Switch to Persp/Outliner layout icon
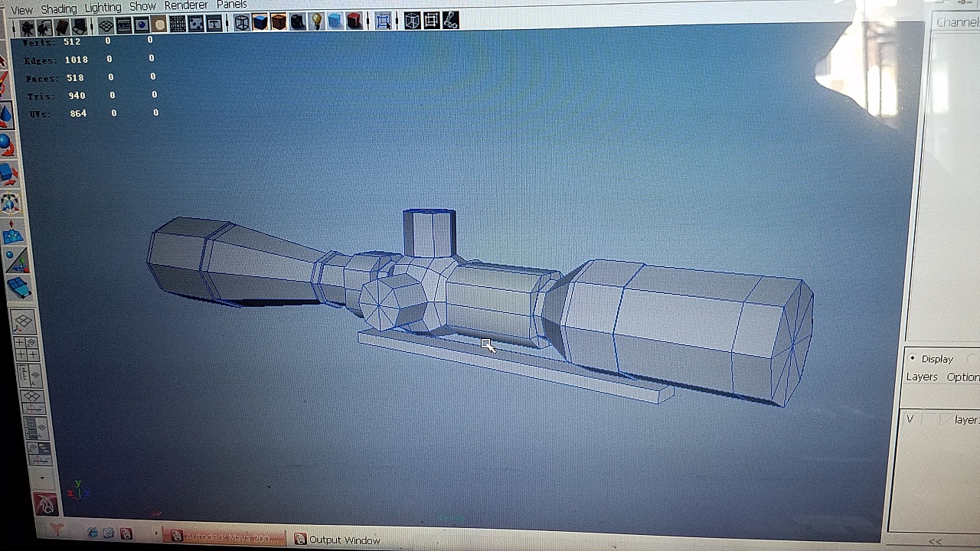Screen dimensions: 980x551 pos(30,375)
